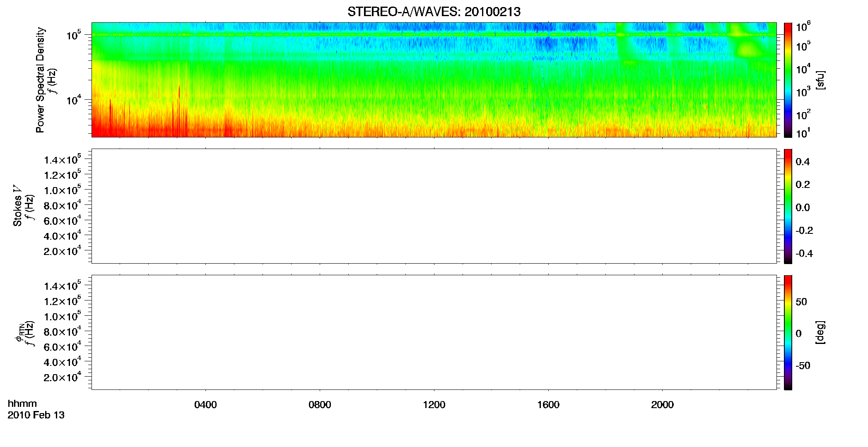Click the 0800 time tick label
The image size is (868, 447).
(x=320, y=405)
